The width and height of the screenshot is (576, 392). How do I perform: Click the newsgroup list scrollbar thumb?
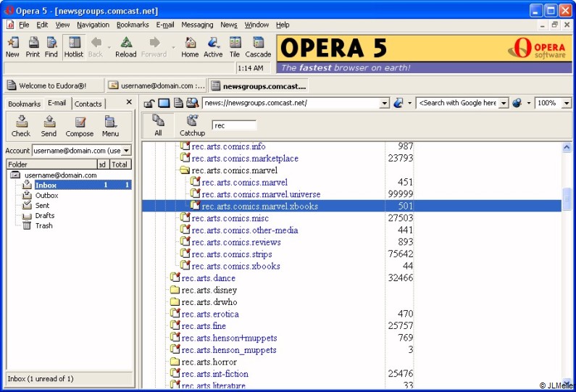pyautogui.click(x=567, y=199)
